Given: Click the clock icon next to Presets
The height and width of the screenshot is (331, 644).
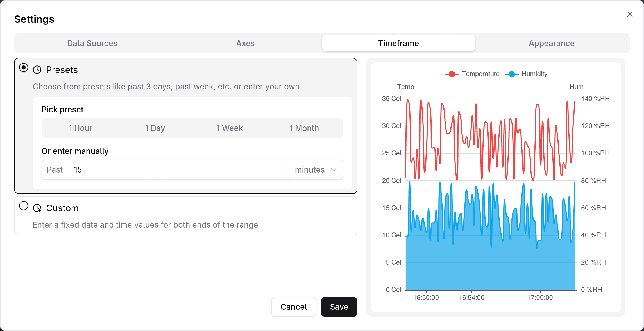Looking at the screenshot, I should (x=37, y=69).
